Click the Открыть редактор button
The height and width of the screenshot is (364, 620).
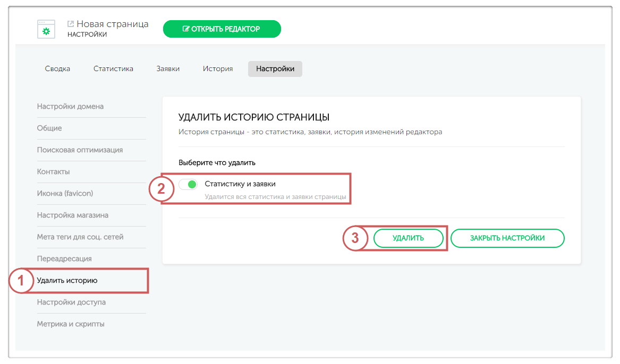(222, 29)
